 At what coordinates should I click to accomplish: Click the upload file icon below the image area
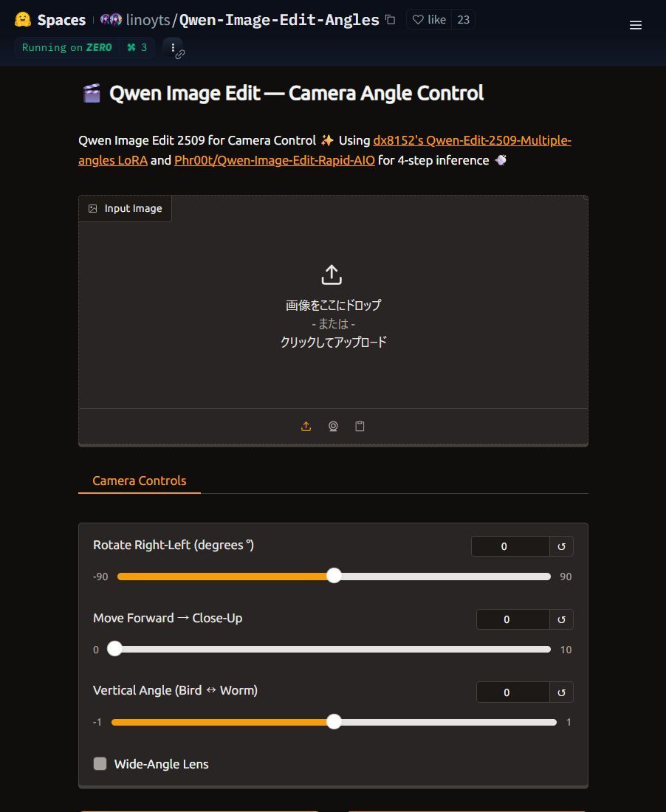[306, 427]
